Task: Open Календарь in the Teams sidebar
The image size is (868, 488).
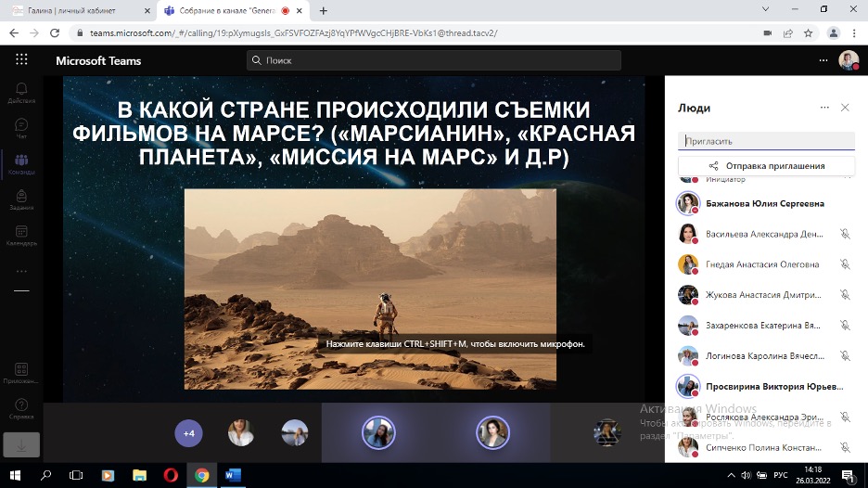Action: pos(21,236)
